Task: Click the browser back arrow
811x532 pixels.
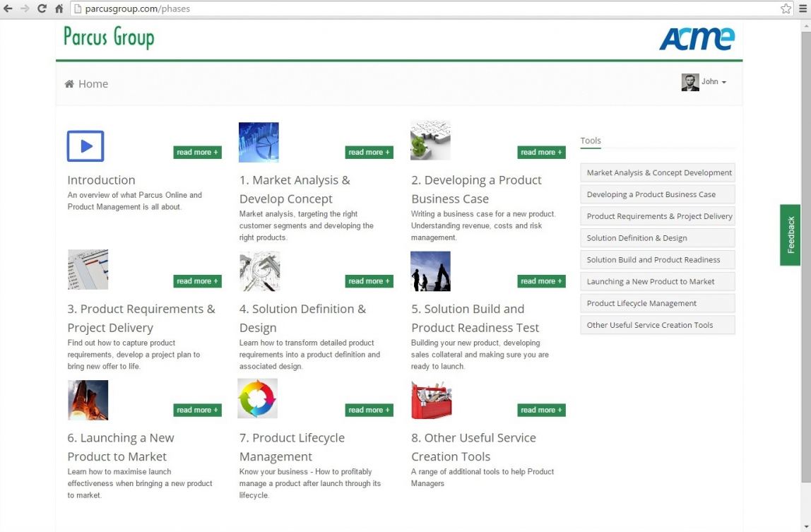Action: (x=8, y=8)
